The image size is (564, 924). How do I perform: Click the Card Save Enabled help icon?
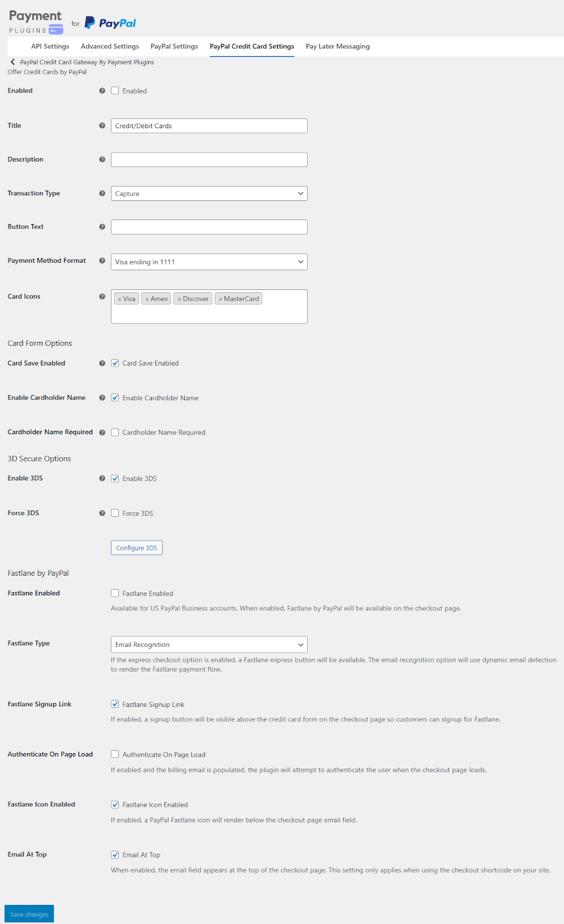102,363
